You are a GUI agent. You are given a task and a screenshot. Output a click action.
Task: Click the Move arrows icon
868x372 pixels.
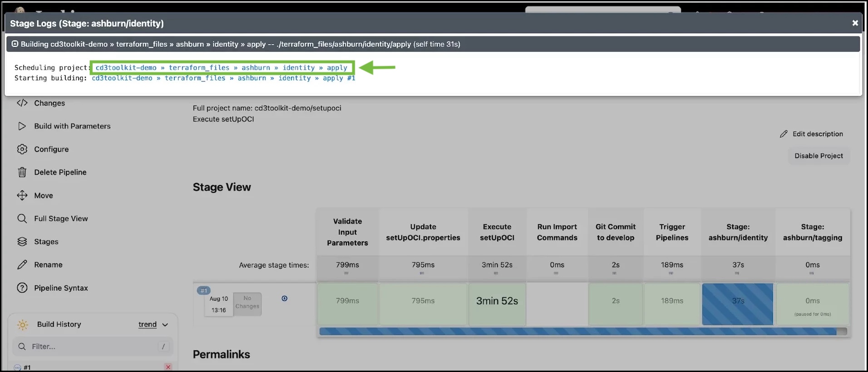pyautogui.click(x=22, y=196)
